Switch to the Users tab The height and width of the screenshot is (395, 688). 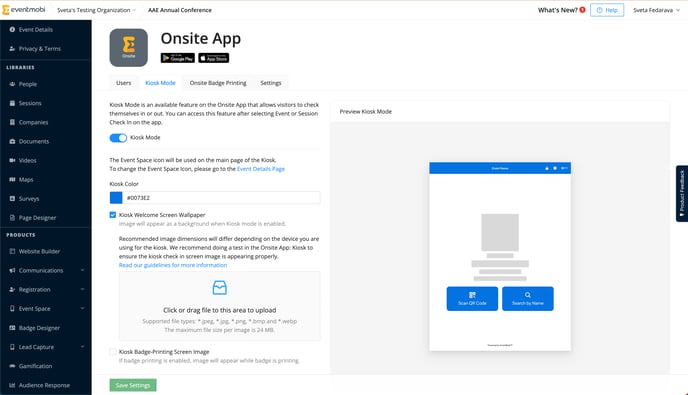[x=124, y=83]
